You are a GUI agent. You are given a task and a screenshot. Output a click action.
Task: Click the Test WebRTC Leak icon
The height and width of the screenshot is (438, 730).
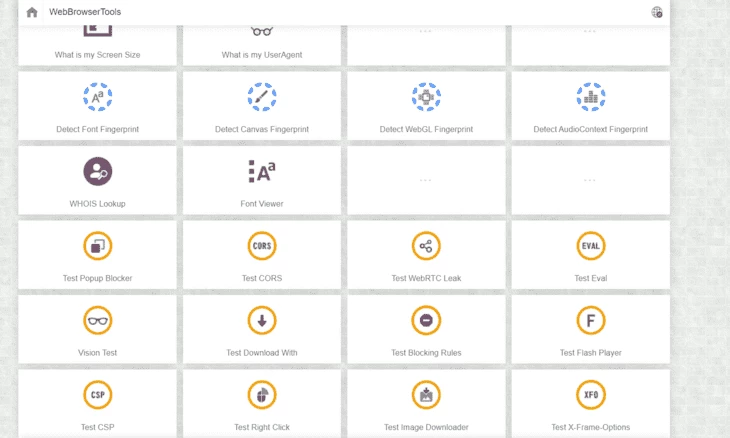tap(426, 246)
